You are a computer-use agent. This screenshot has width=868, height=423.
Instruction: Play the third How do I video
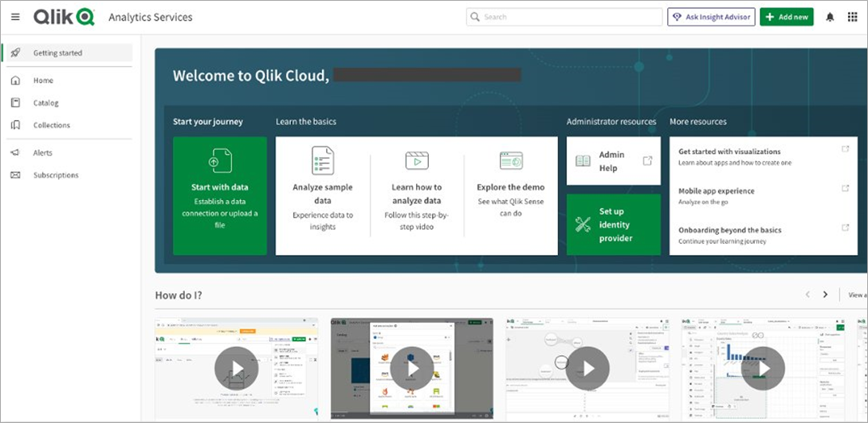(587, 368)
